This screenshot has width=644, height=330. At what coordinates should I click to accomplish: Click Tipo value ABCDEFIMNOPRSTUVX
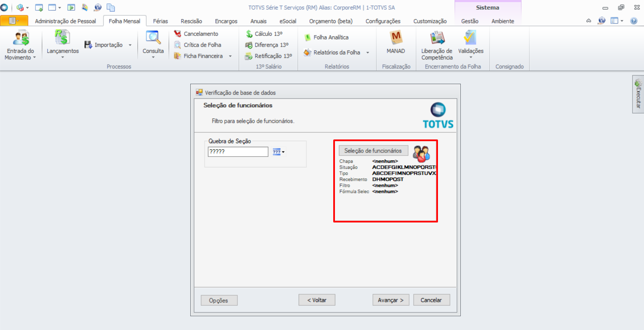404,173
